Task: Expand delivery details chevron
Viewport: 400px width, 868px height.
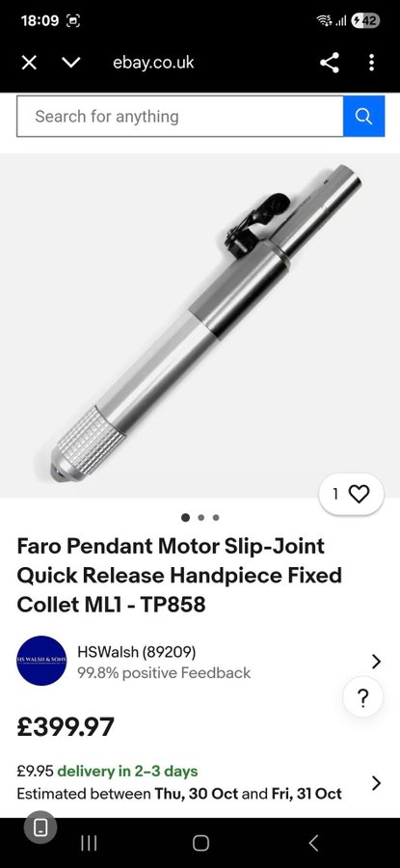Action: click(376, 783)
